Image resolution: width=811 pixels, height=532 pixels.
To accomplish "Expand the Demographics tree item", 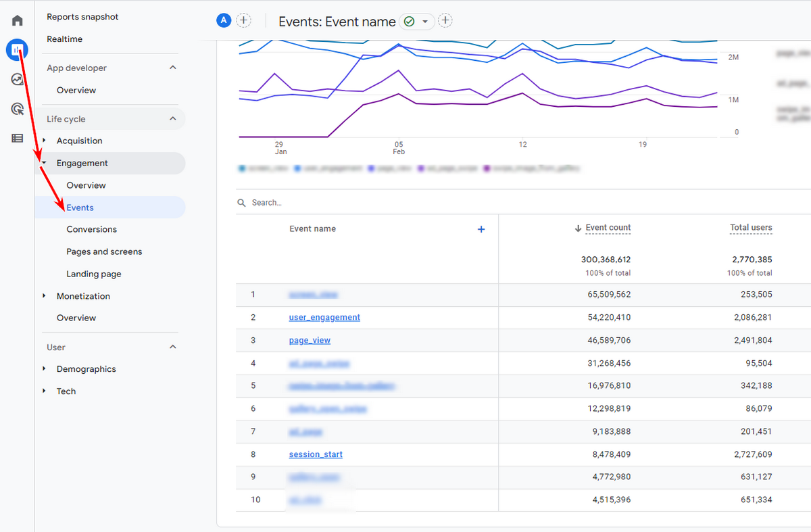I will coord(45,369).
